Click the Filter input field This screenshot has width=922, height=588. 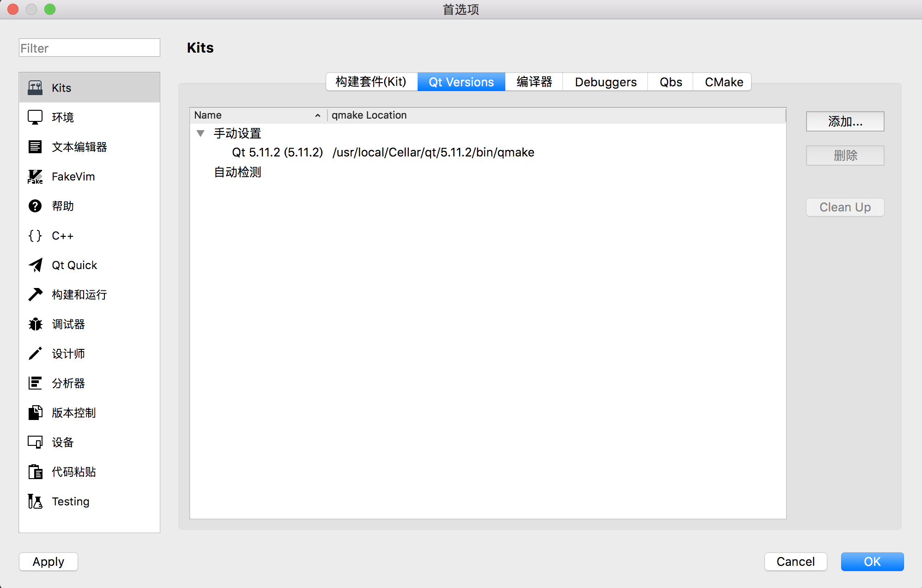click(x=89, y=48)
